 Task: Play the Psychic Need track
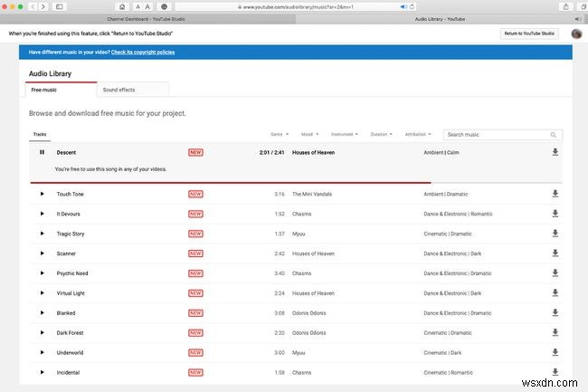[x=42, y=273]
